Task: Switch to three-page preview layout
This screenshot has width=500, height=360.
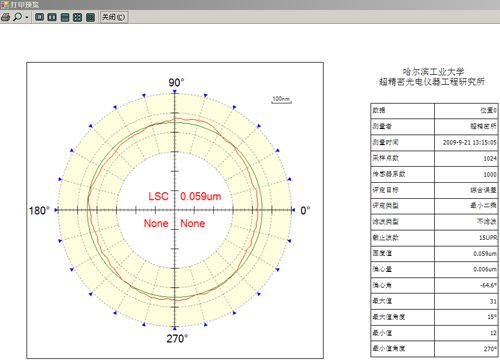Action: [65, 17]
